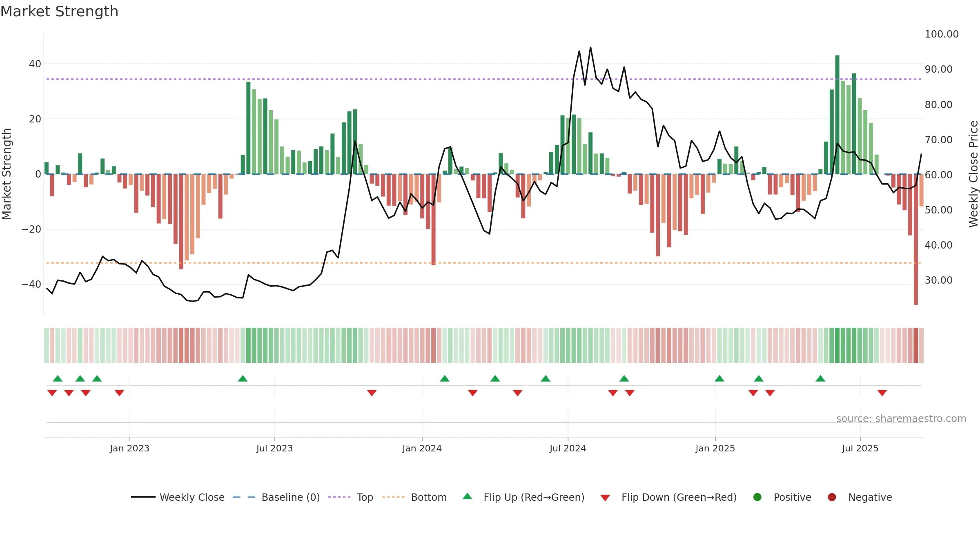Screen dimensions: 980x551
Task: Click the purple dotted Top threshold line
Action: point(484,79)
